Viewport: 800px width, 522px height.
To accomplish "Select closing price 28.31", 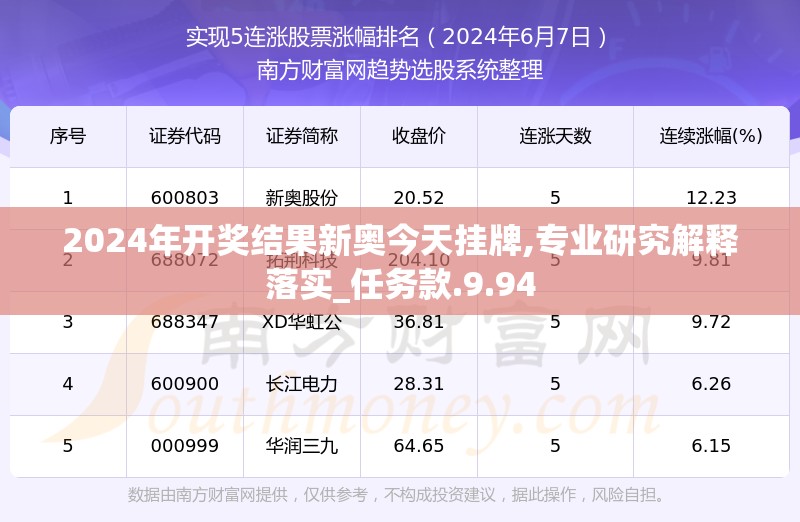I will (419, 384).
